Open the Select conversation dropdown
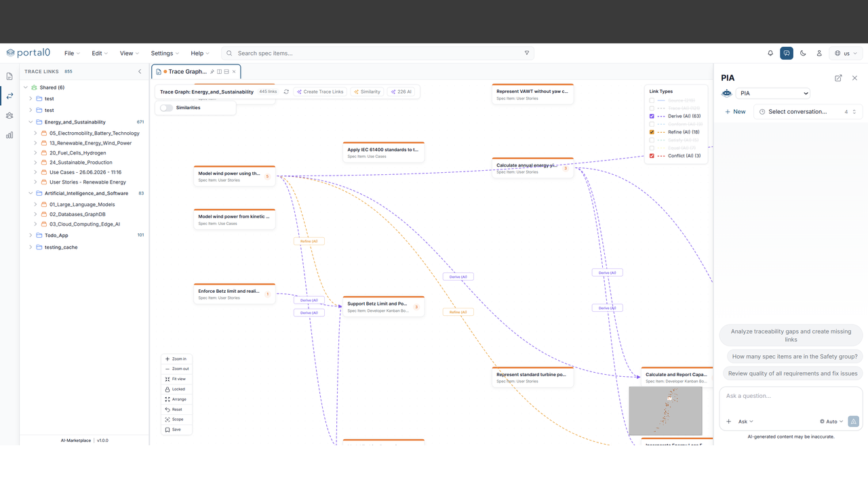The image size is (868, 488). [808, 112]
